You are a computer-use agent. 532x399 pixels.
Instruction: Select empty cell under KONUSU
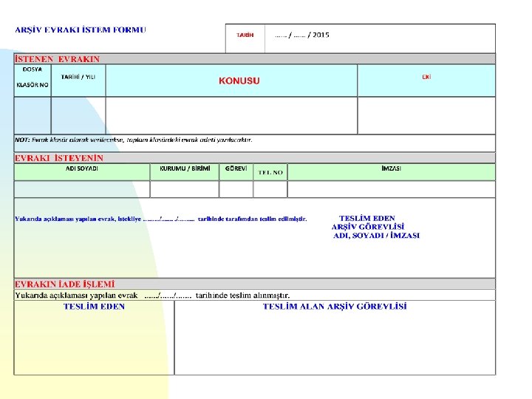pyautogui.click(x=231, y=116)
